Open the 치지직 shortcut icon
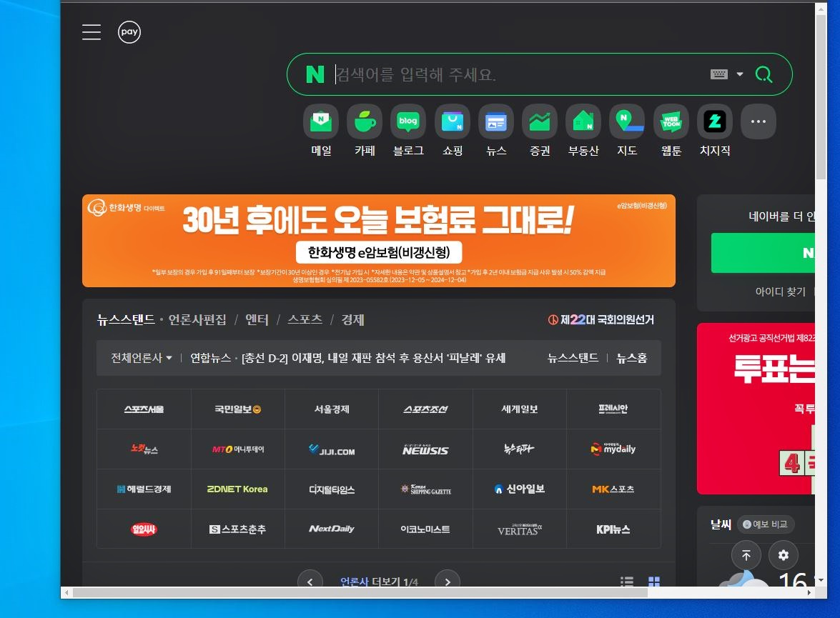Viewport: 840px width, 618px height. (x=715, y=121)
